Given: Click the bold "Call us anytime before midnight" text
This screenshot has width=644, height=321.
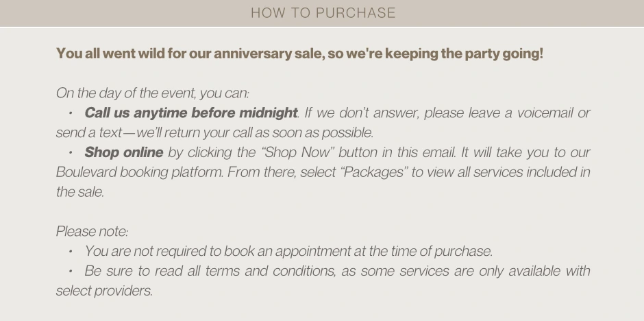Looking at the screenshot, I should pos(191,112).
